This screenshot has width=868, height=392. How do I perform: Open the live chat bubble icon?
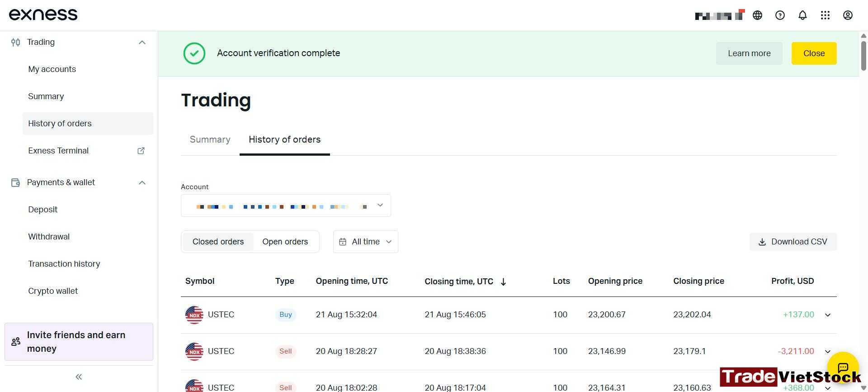(843, 367)
